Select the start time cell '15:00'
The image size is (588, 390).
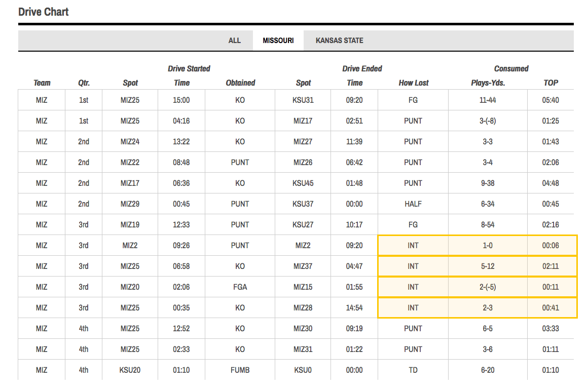pyautogui.click(x=181, y=100)
